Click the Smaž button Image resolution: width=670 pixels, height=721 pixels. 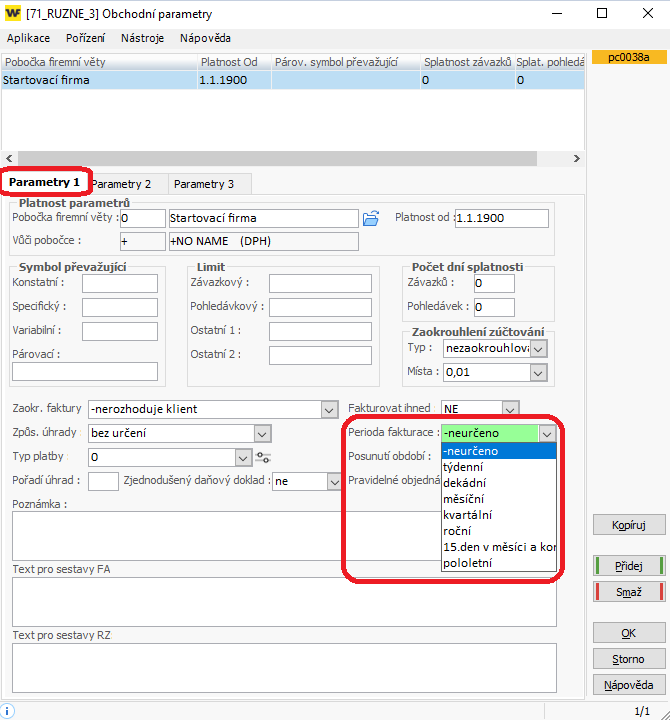(x=629, y=592)
